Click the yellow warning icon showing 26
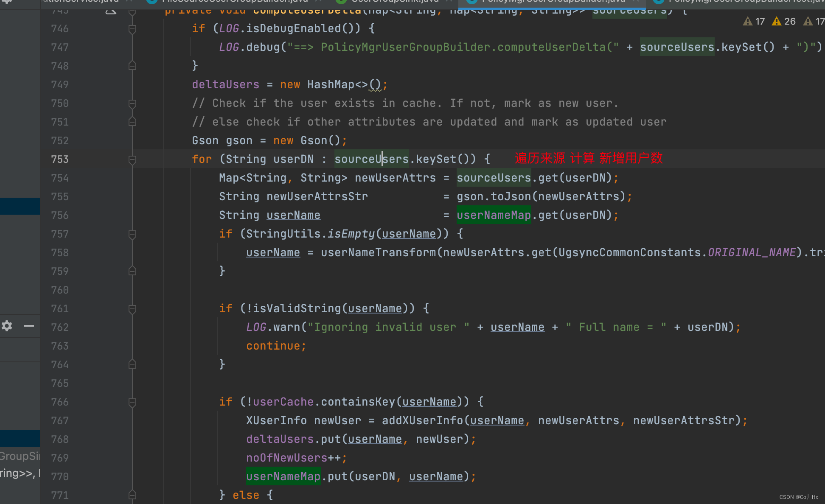Viewport: 825px width, 504px height. point(783,21)
